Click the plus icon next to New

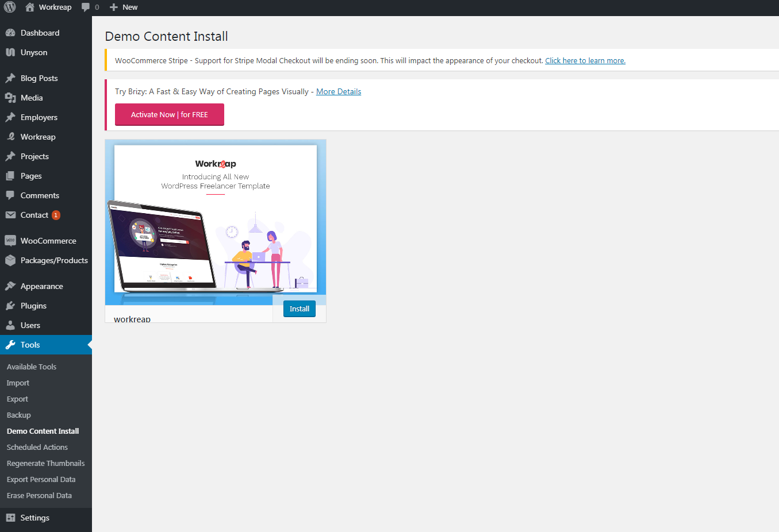coord(113,7)
